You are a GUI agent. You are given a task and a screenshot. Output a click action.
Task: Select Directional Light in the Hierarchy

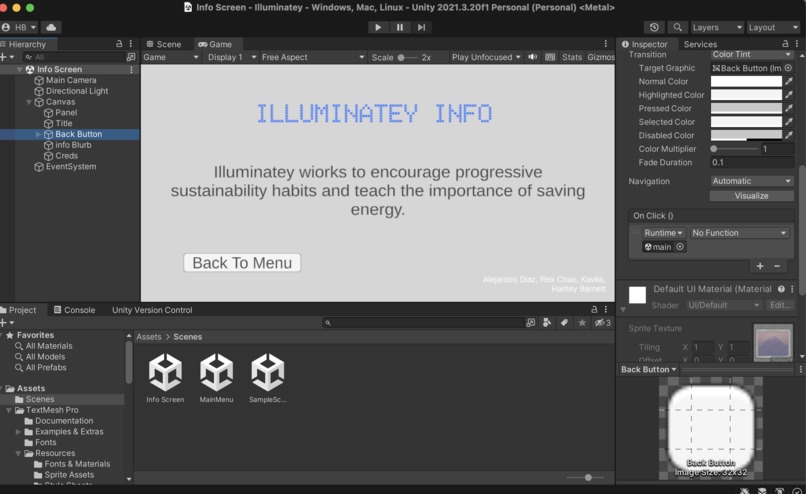pos(77,91)
